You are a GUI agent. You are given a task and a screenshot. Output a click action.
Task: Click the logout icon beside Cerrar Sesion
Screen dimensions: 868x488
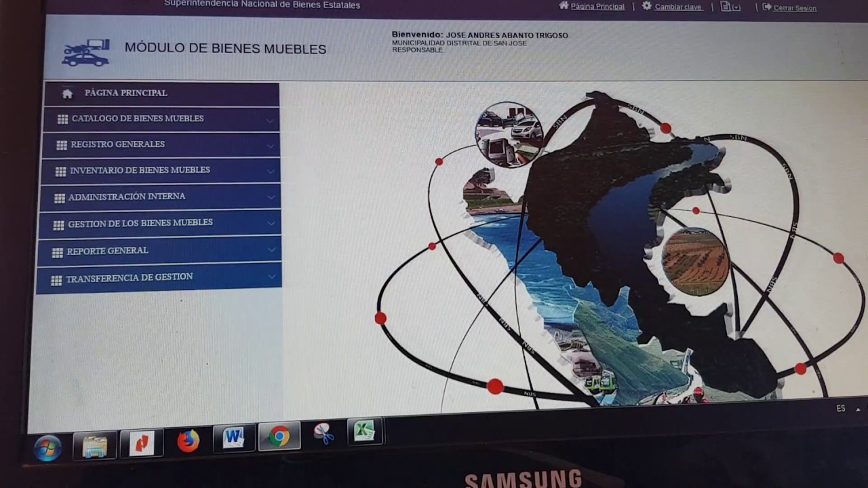767,7
